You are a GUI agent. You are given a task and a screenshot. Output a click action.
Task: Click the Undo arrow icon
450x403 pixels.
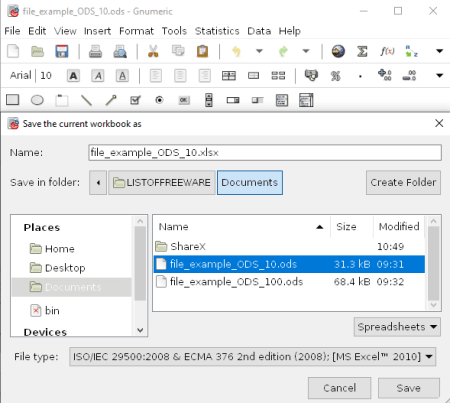236,51
